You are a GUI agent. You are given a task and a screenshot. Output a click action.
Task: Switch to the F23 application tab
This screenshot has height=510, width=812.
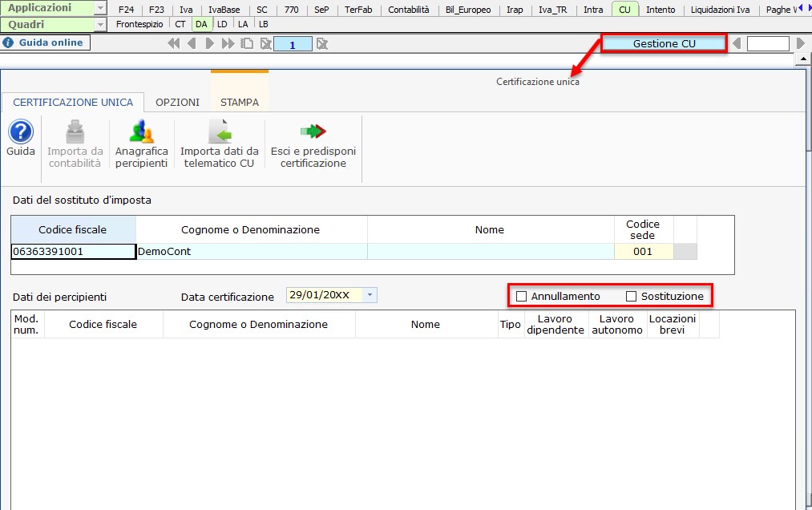[x=156, y=10]
